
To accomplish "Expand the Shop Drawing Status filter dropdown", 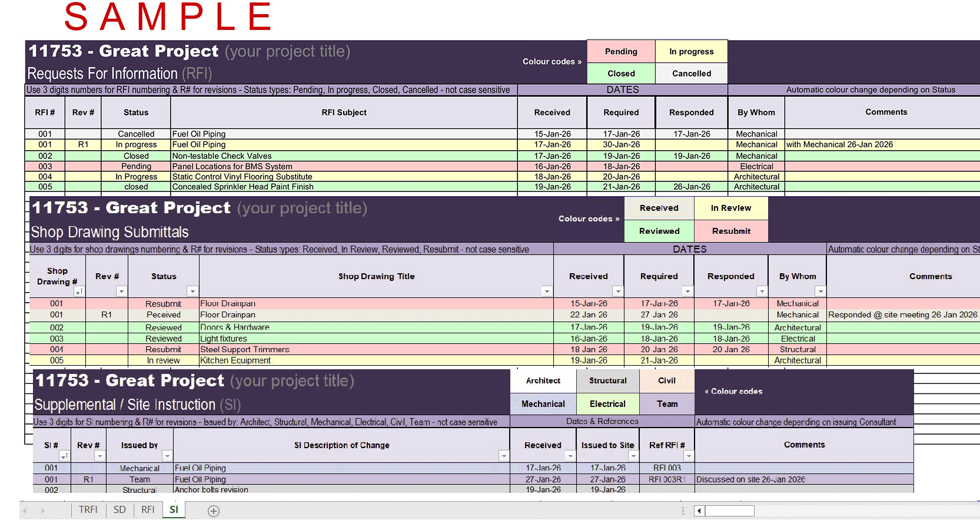I will [192, 292].
